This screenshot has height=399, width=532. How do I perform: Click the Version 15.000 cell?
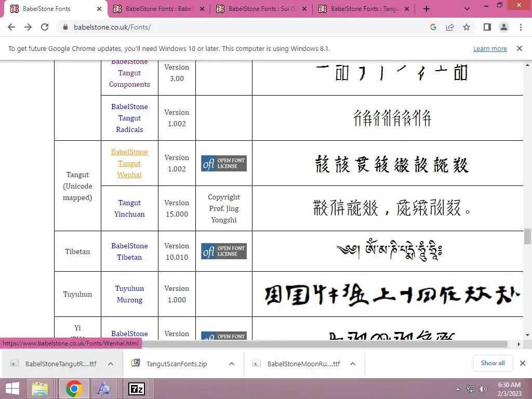[177, 208]
